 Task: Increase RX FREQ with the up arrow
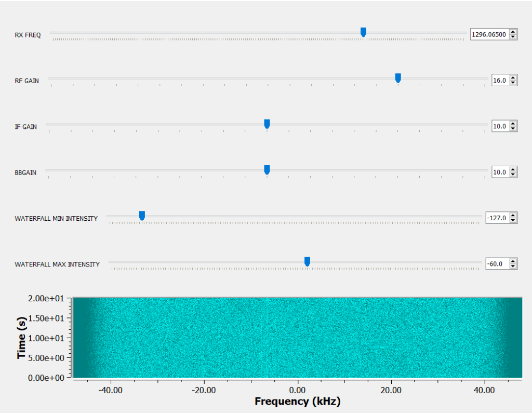tap(513, 32)
